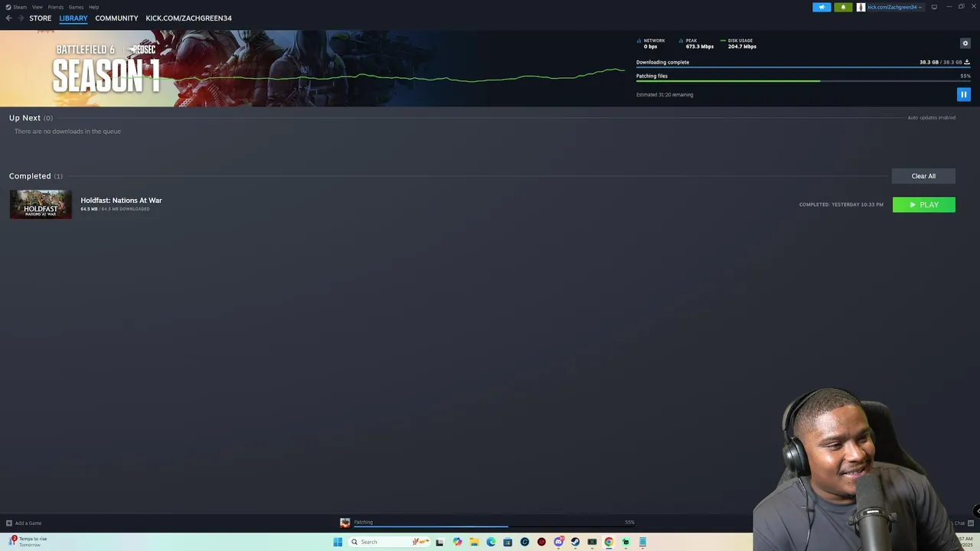Viewport: 980px width, 551px height.
Task: Click the taskbar Search box
Action: [389, 542]
